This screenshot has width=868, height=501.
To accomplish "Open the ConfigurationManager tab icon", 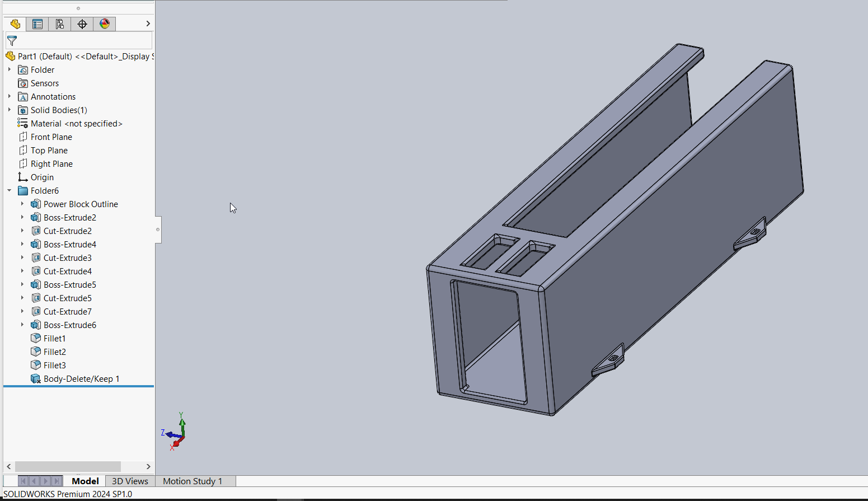I will tap(60, 24).
